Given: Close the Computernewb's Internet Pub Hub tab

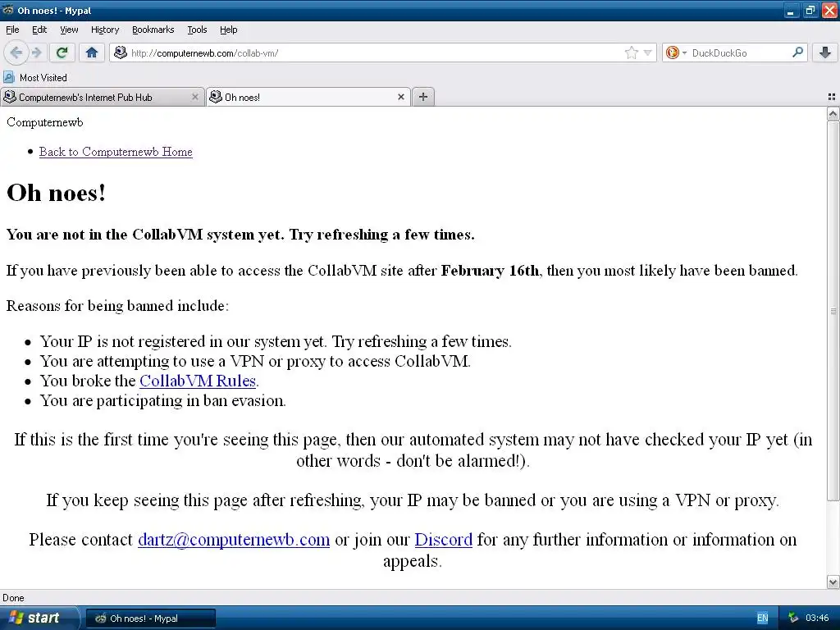Looking at the screenshot, I should (x=195, y=97).
